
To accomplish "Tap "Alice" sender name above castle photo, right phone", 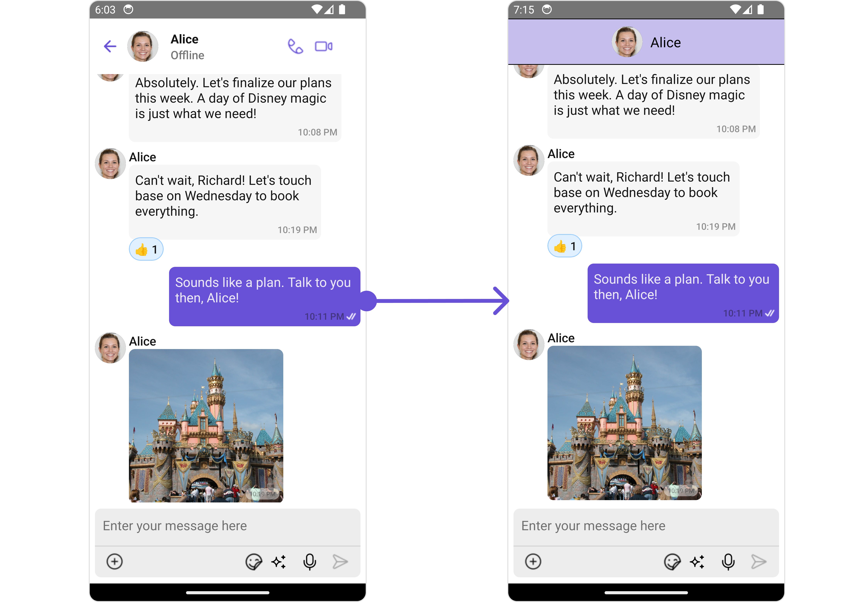I will [x=561, y=338].
